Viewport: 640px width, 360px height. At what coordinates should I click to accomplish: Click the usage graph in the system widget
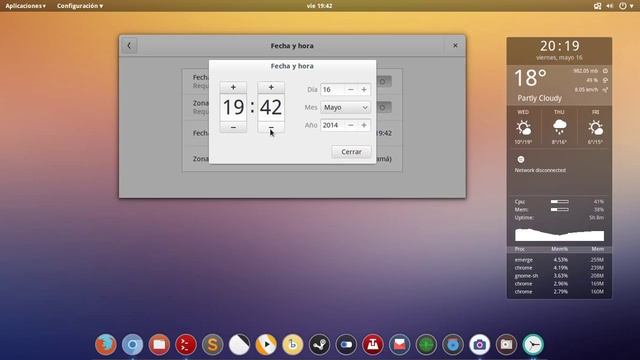(559, 235)
